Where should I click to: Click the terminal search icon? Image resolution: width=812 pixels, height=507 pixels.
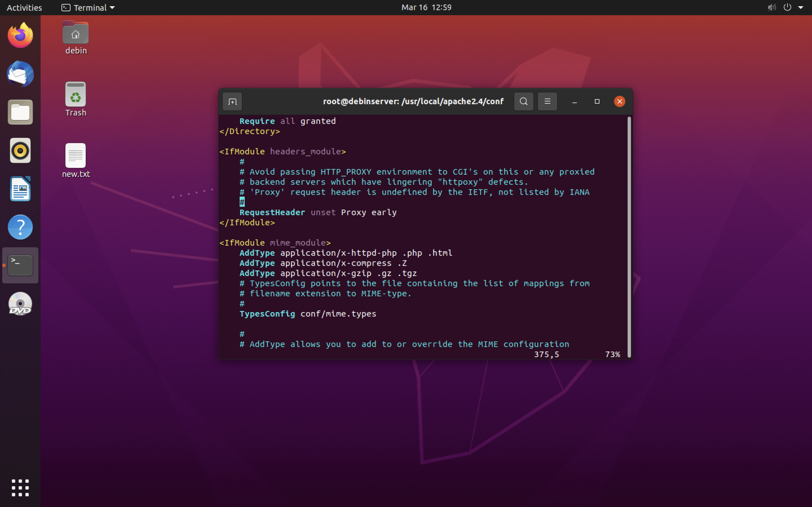point(524,101)
